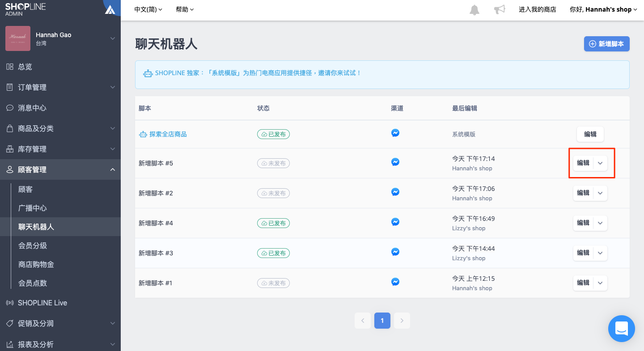
Task: Open dropdown arrow beside 编辑 for 新增脚本 #4
Action: [600, 223]
